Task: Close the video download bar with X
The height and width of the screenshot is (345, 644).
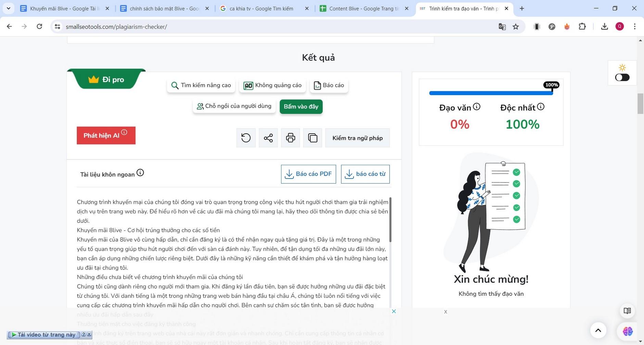Action: [89, 334]
